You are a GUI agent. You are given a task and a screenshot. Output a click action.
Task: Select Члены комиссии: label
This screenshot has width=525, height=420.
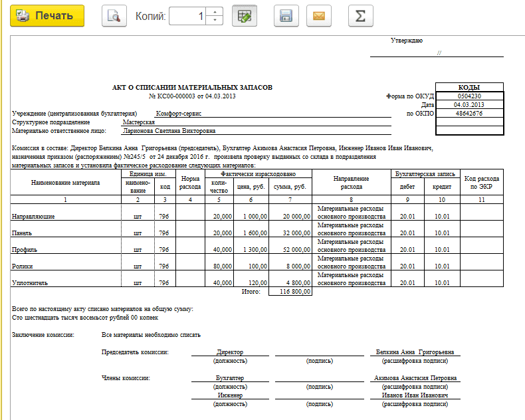tap(126, 377)
